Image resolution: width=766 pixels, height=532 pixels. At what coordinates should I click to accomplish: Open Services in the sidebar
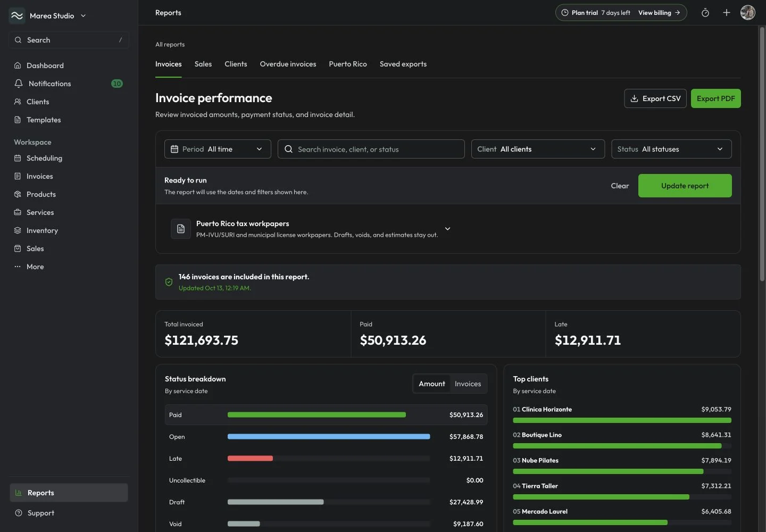[69, 212]
